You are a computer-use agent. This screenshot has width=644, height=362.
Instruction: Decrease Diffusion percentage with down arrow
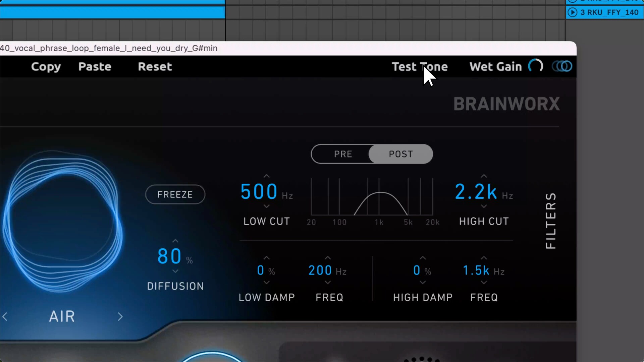pyautogui.click(x=175, y=271)
